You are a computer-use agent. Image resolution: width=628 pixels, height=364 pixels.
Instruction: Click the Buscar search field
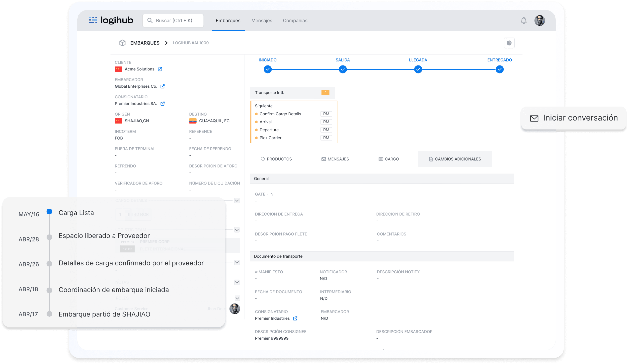click(x=173, y=21)
